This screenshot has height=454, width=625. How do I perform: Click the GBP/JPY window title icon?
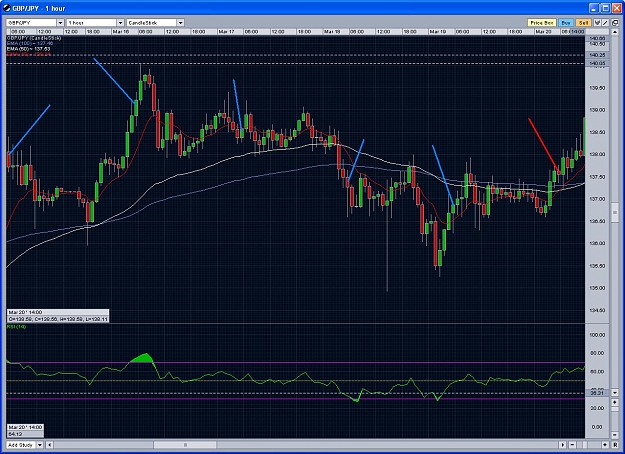click(x=6, y=8)
